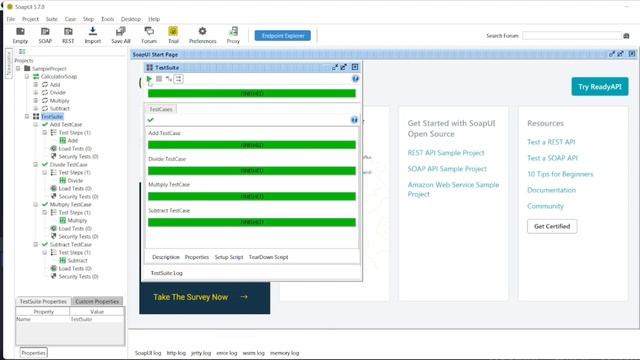The image size is (640, 360).
Task: Open the Tools menu
Action: [x=108, y=19]
